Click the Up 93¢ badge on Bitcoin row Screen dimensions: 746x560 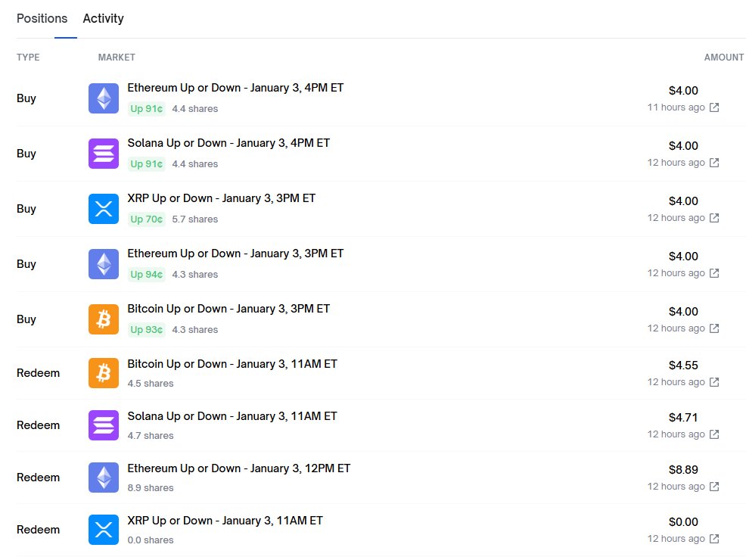pyautogui.click(x=147, y=330)
